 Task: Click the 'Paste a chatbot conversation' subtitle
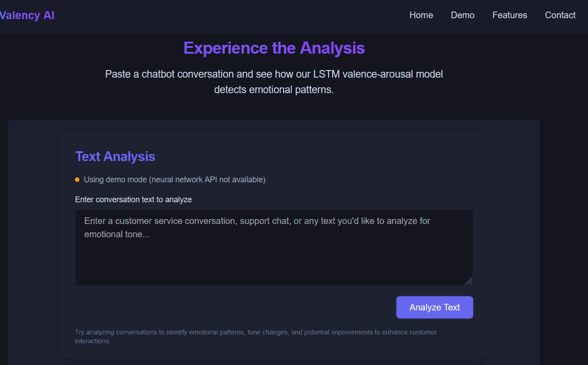pyautogui.click(x=274, y=82)
